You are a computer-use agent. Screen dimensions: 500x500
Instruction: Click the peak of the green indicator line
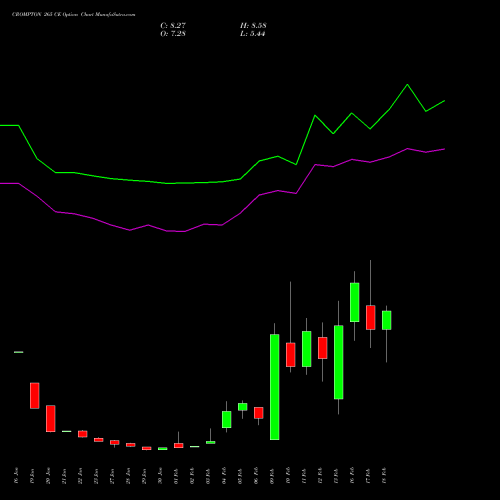click(407, 85)
